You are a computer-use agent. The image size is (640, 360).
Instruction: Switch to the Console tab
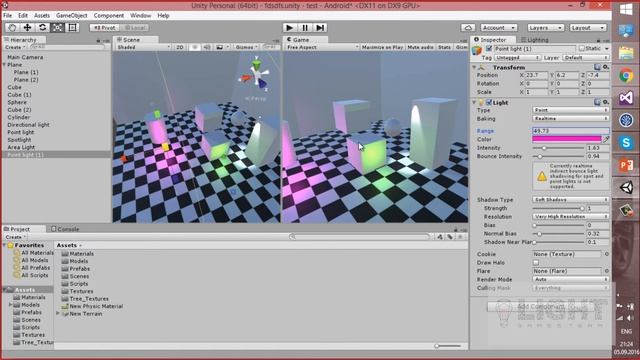pyautogui.click(x=65, y=229)
